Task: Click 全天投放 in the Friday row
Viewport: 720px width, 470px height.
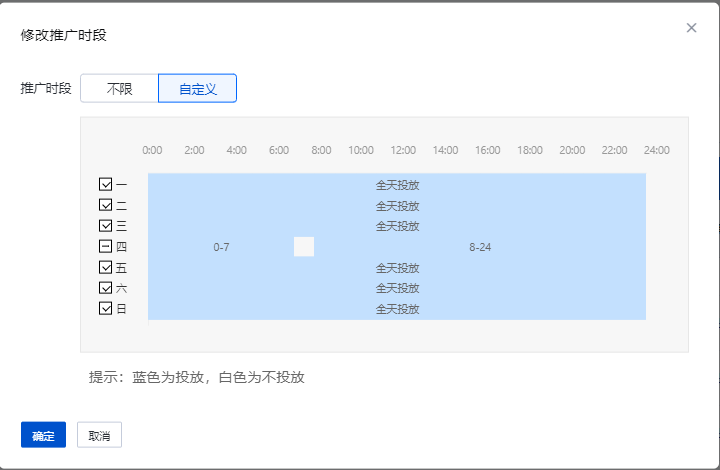Action: 398,268
